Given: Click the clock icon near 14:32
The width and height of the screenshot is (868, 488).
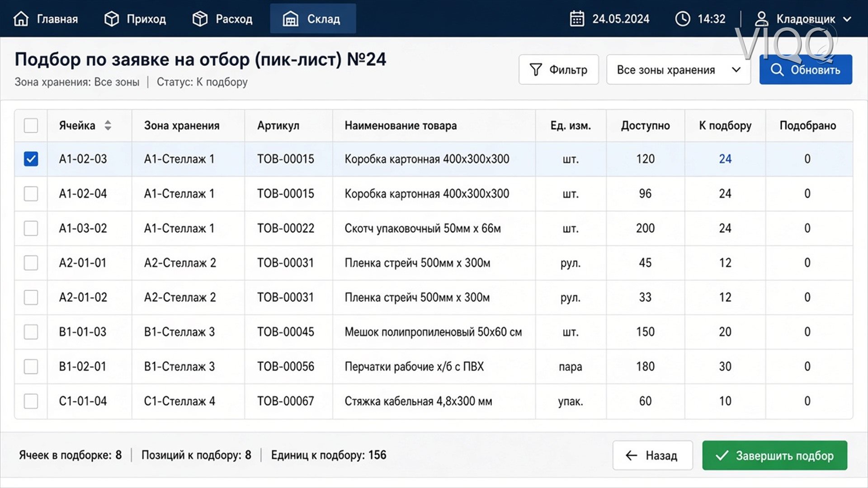Looking at the screenshot, I should [x=682, y=19].
